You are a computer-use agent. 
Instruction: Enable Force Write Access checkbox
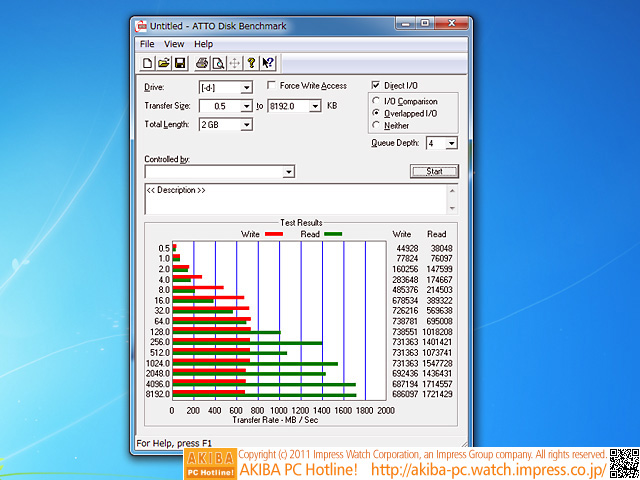[271, 86]
